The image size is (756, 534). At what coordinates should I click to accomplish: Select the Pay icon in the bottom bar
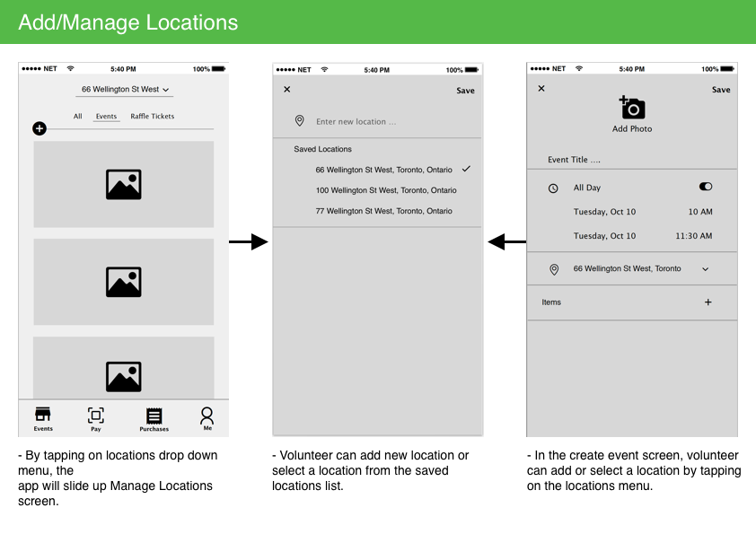pos(95,417)
